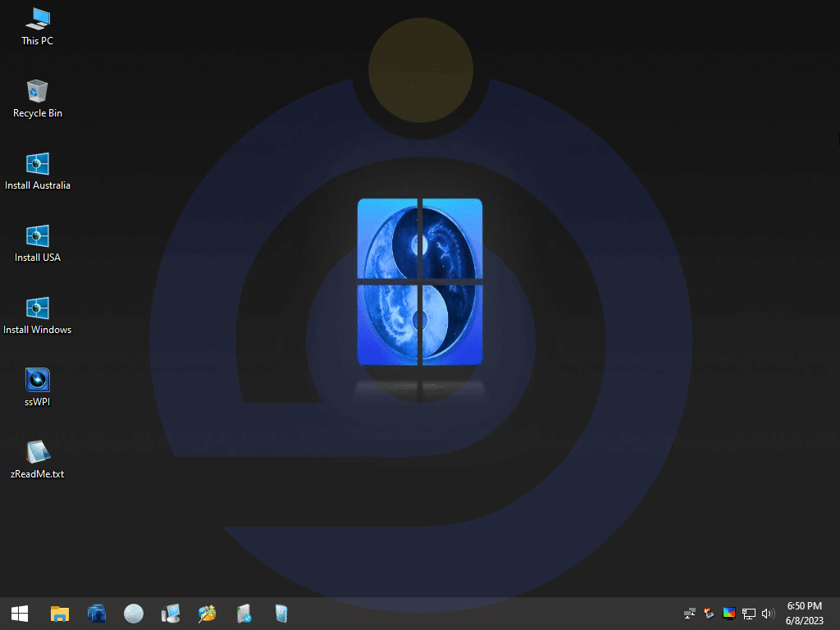Click the "Recycle Bin" label
This screenshot has width=840, height=630.
[38, 113]
